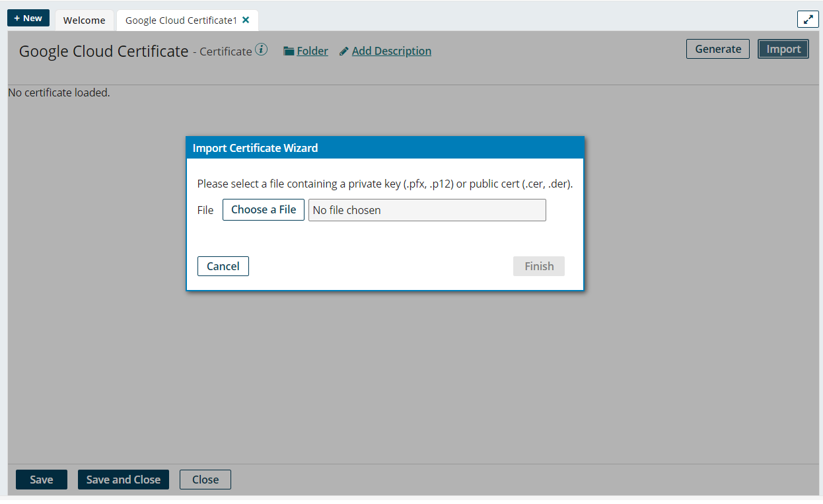Click the Finish button in the wizard
The width and height of the screenshot is (823, 504).
(x=538, y=266)
